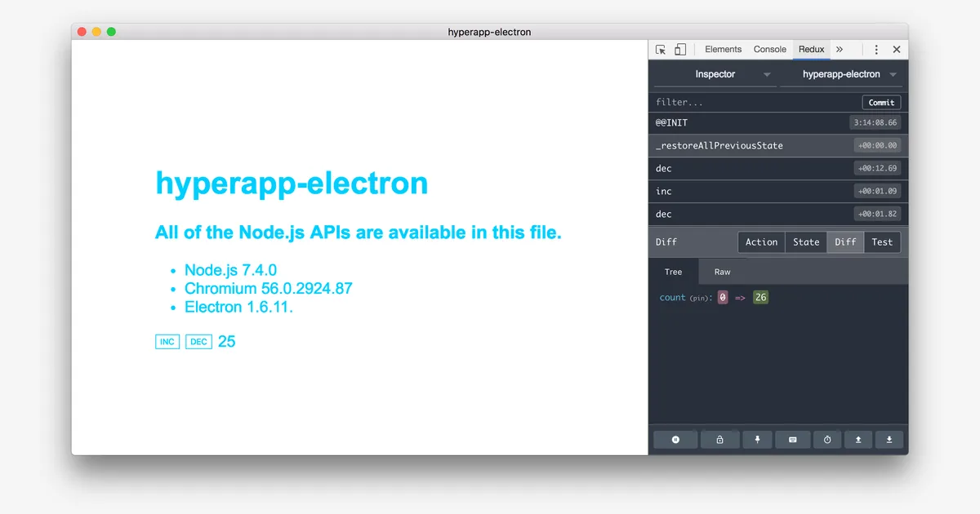
Task: Focus the action filter field
Action: [x=755, y=103]
